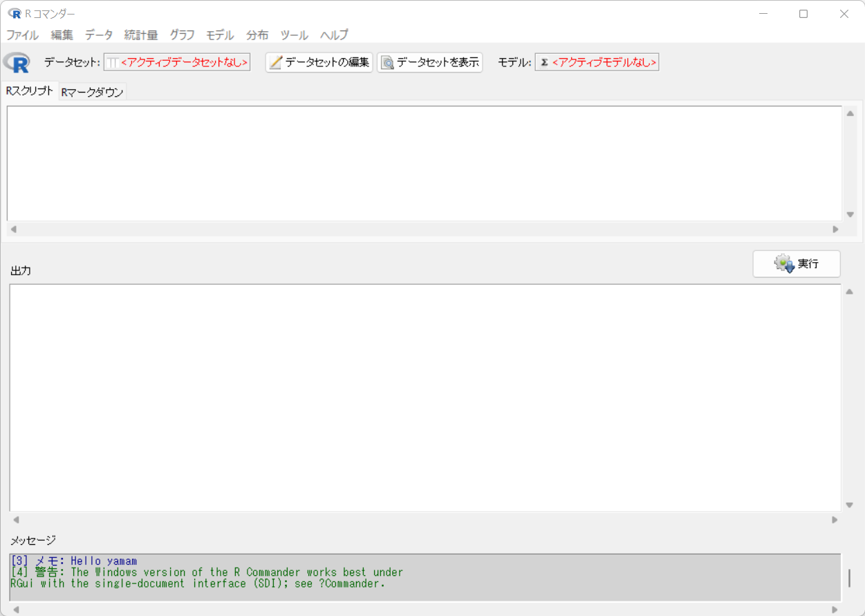The height and width of the screenshot is (616, 865).
Task: Open the 統計量 menu
Action: (141, 35)
